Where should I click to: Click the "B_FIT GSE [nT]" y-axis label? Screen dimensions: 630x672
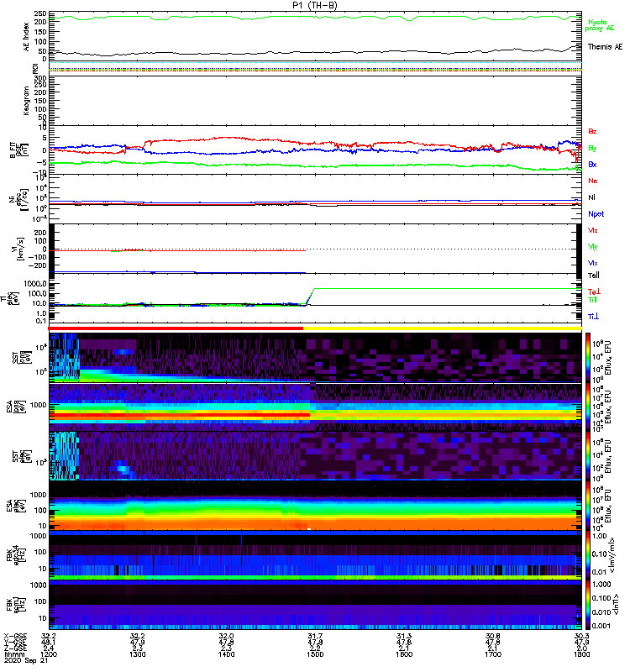(18, 150)
